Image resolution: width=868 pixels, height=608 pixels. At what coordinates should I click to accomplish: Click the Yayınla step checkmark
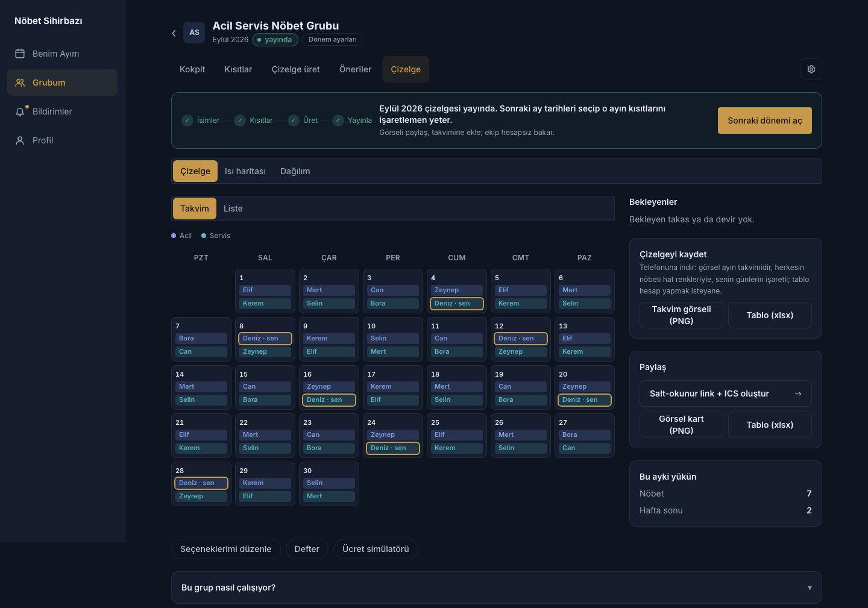(338, 121)
